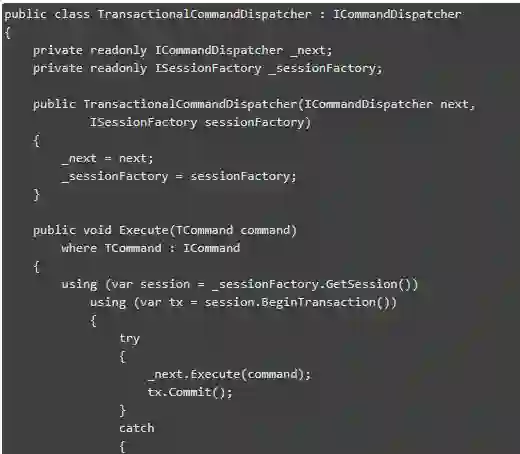Place cursor on _next field declaration
The width and height of the screenshot is (520, 454).
point(310,50)
